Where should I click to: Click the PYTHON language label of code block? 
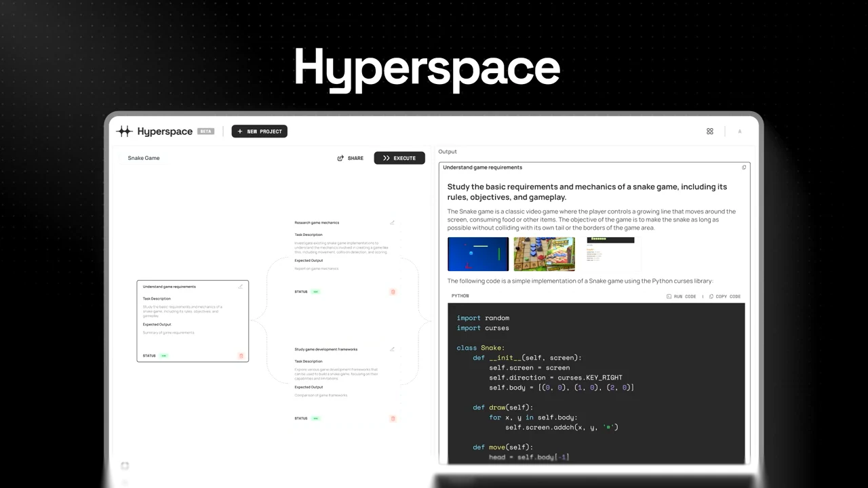tap(460, 296)
